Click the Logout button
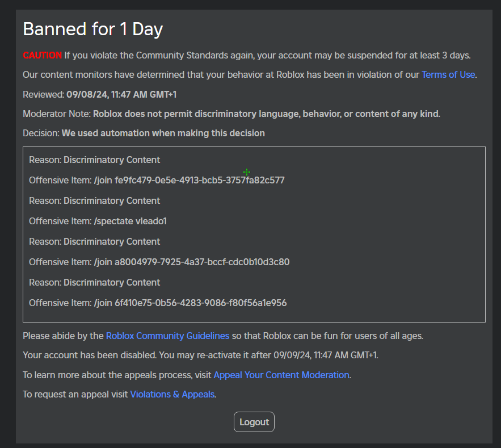Image resolution: width=501 pixels, height=448 pixels. pos(254,422)
